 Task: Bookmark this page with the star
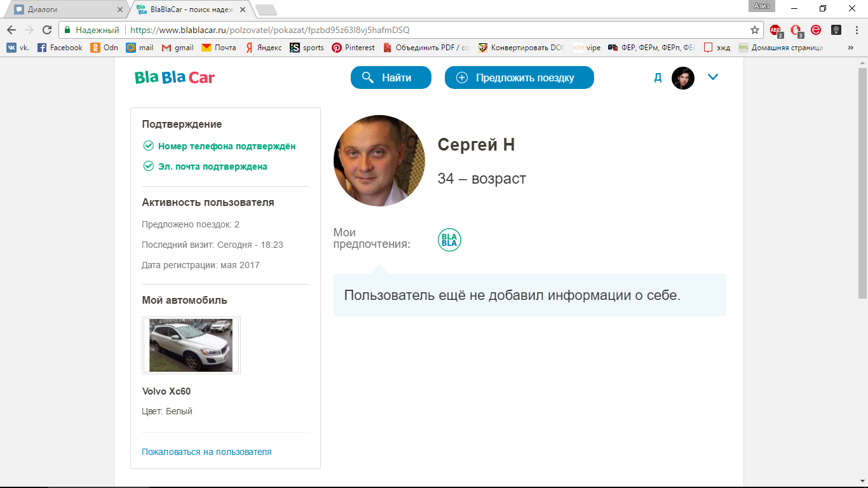(755, 30)
